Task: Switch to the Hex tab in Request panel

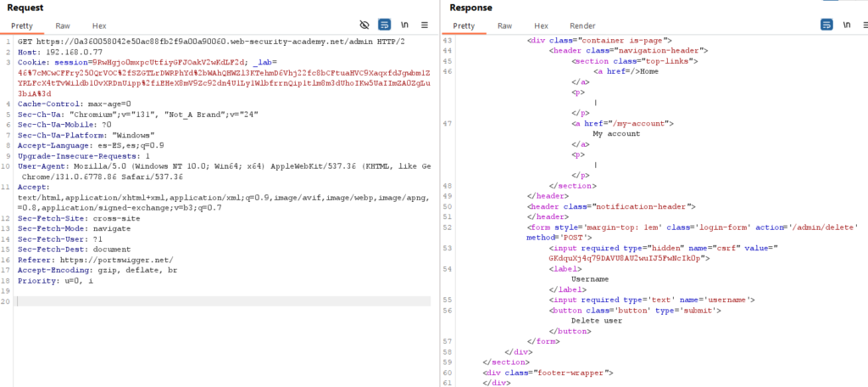Action: pos(99,26)
